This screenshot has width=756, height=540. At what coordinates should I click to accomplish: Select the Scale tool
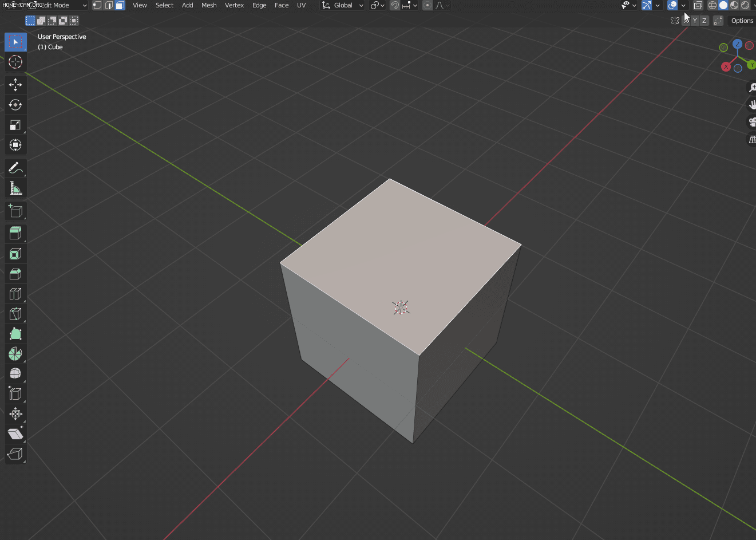[x=15, y=125]
